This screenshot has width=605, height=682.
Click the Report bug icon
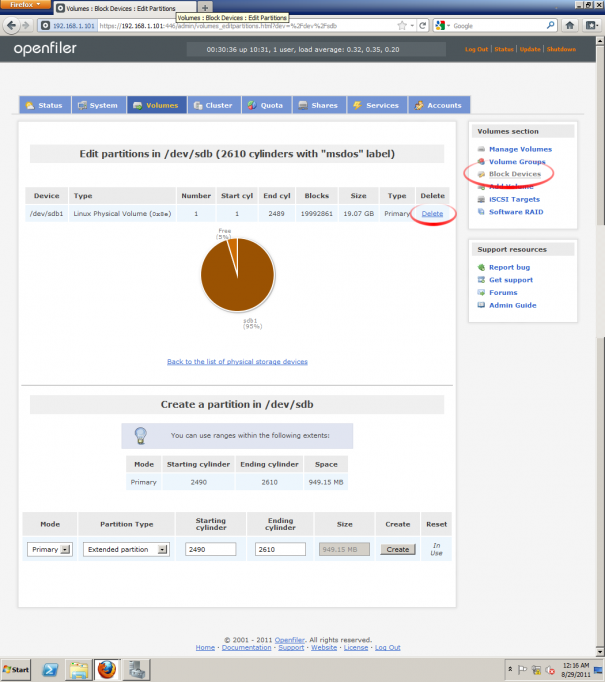point(481,267)
